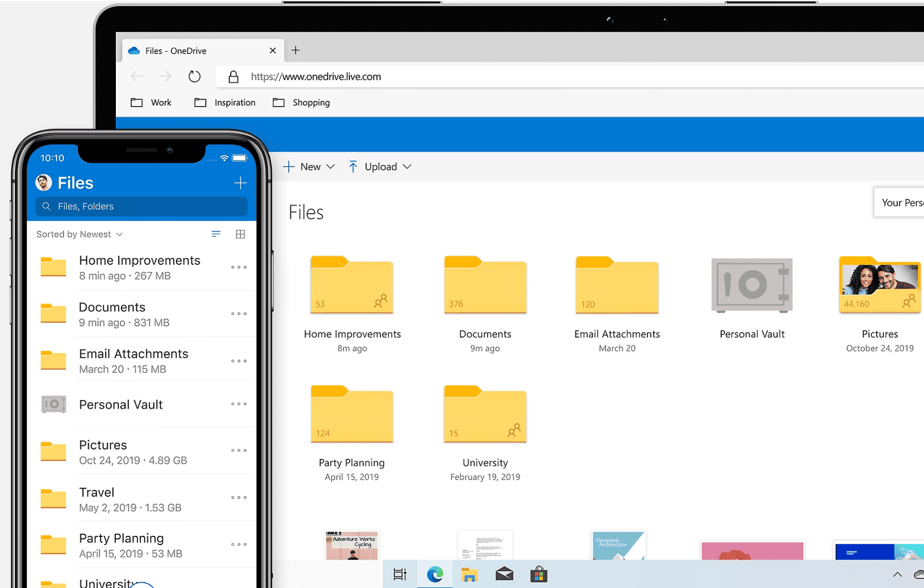Show hidden system tray icons

[x=897, y=574]
